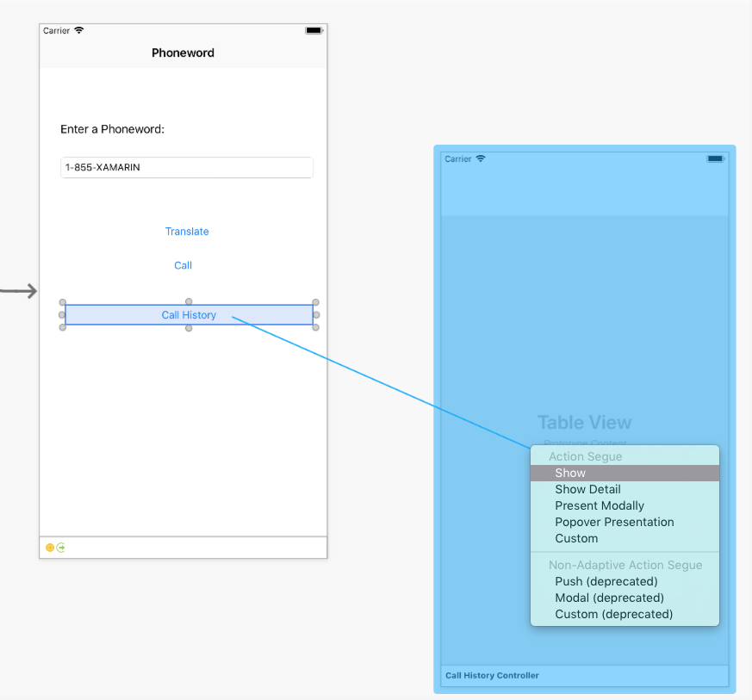
Task: Choose Present Modally from the segue menu
Action: tap(600, 505)
